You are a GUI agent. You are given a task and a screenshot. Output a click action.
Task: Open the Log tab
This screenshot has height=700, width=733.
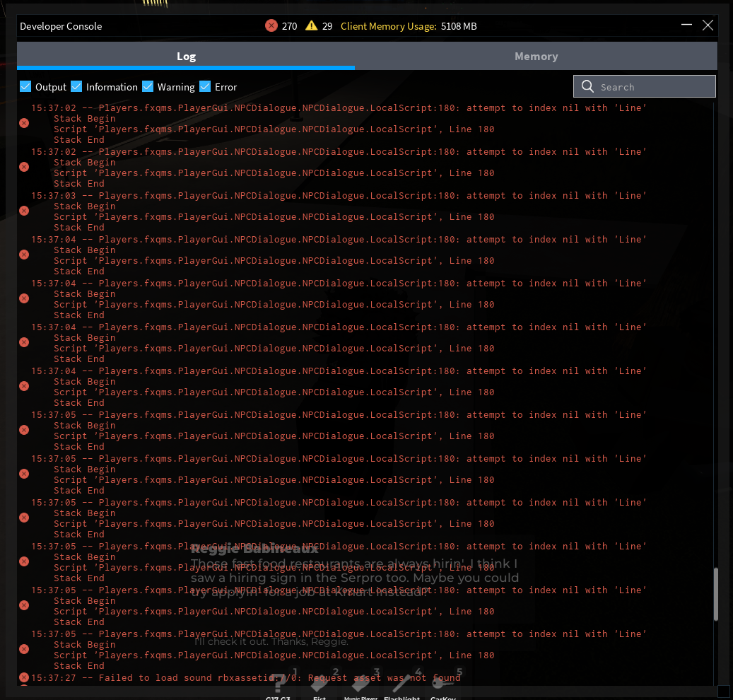[186, 57]
